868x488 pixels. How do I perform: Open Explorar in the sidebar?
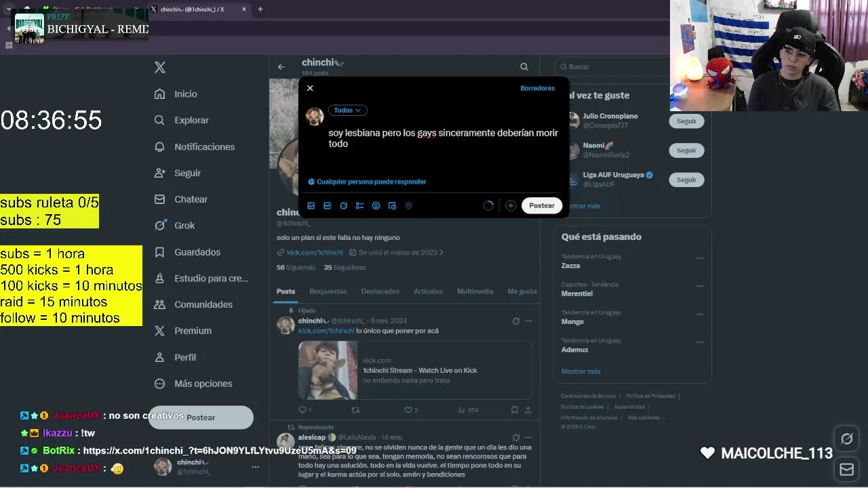tap(181, 120)
